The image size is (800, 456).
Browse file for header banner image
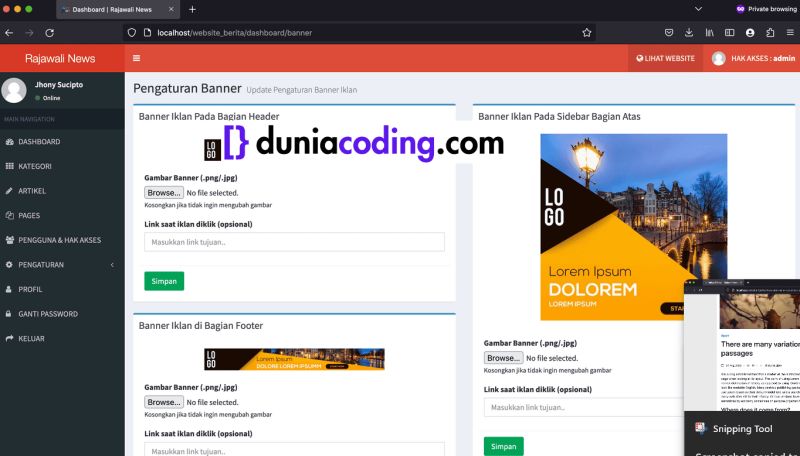(164, 193)
